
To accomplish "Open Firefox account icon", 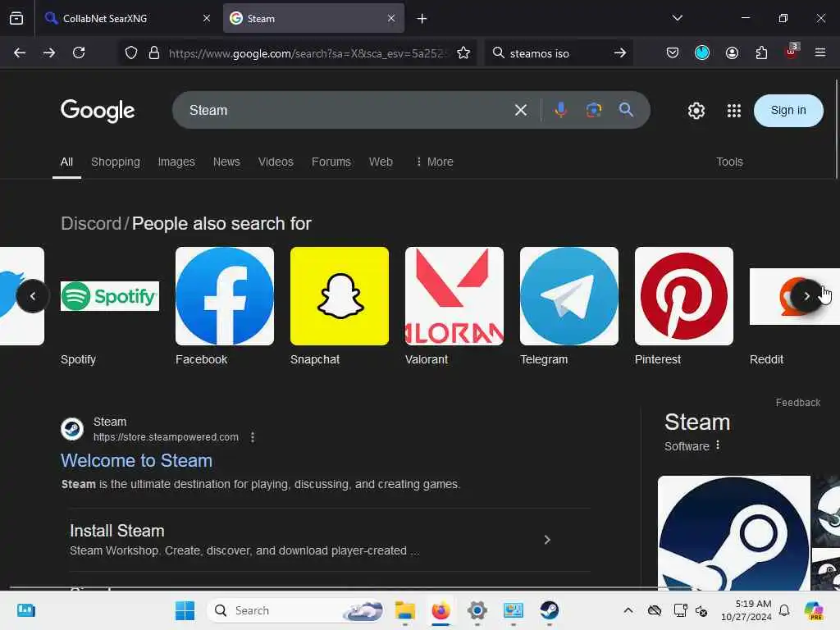I will pos(732,52).
